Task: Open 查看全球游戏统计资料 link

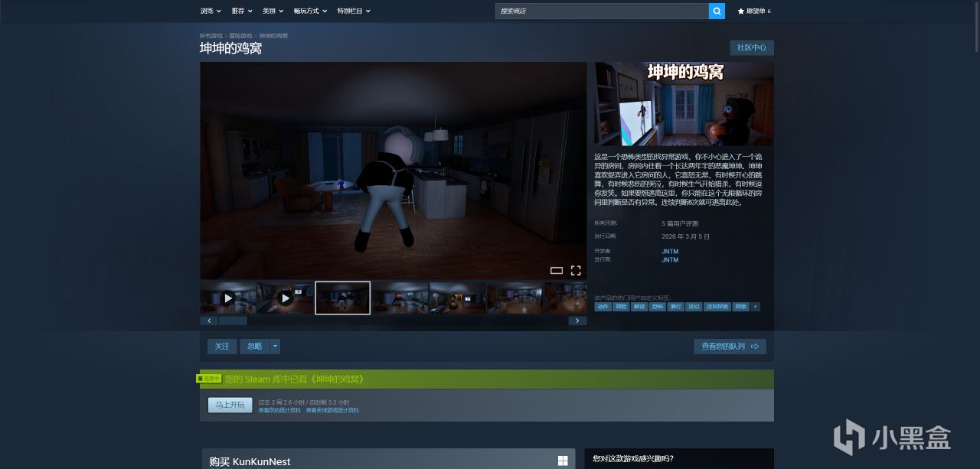Action: (332, 410)
